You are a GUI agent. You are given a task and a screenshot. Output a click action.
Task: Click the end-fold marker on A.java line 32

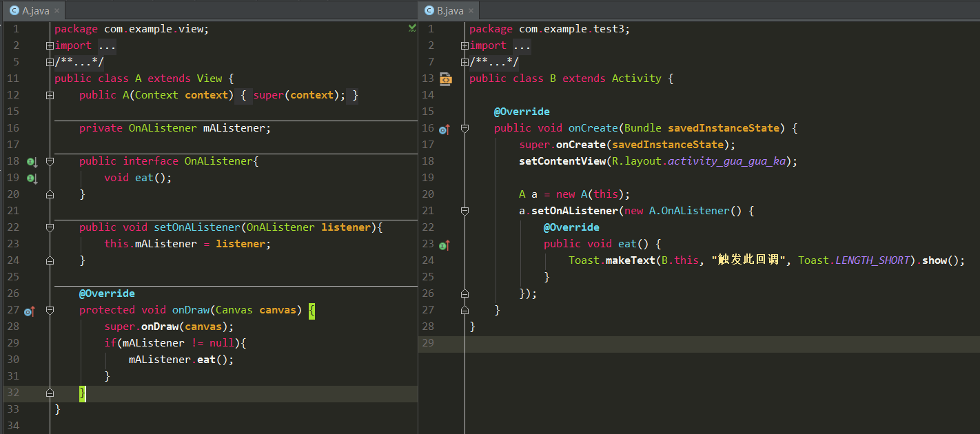click(50, 393)
